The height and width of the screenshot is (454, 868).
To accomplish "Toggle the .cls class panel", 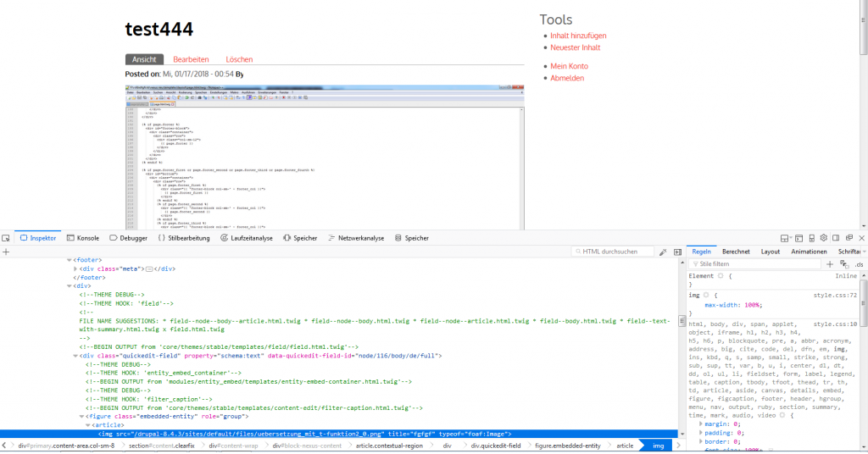I will pos(858,264).
